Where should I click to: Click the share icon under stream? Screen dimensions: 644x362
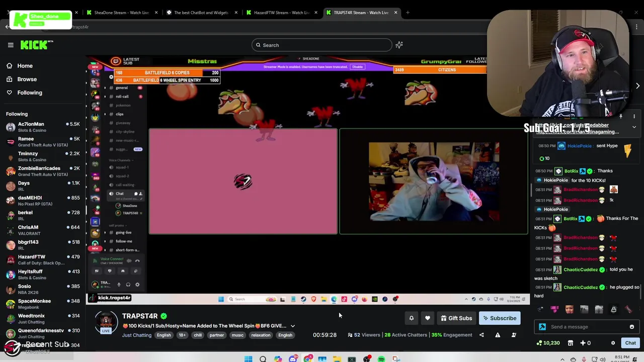[481, 335]
